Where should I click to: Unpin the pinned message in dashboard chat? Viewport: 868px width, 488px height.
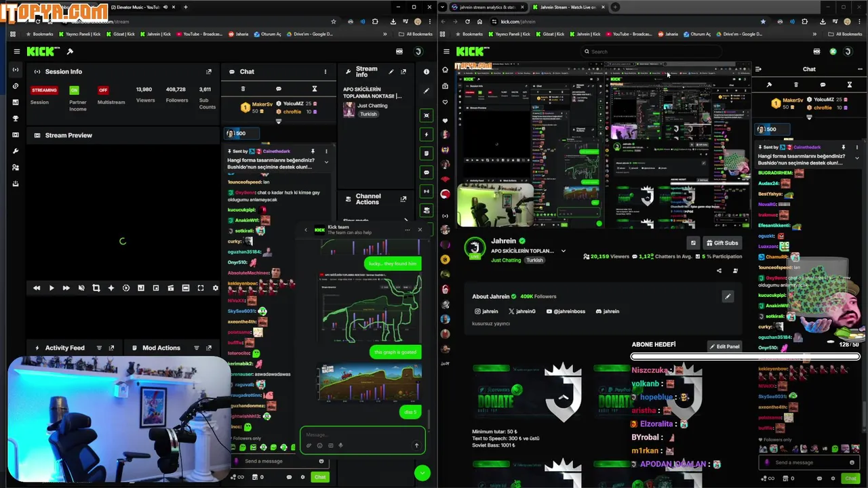313,151
